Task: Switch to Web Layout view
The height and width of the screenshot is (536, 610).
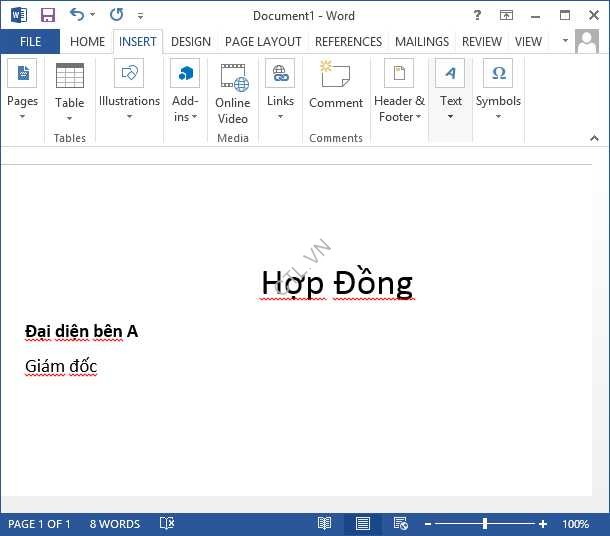Action: pyautogui.click(x=400, y=524)
